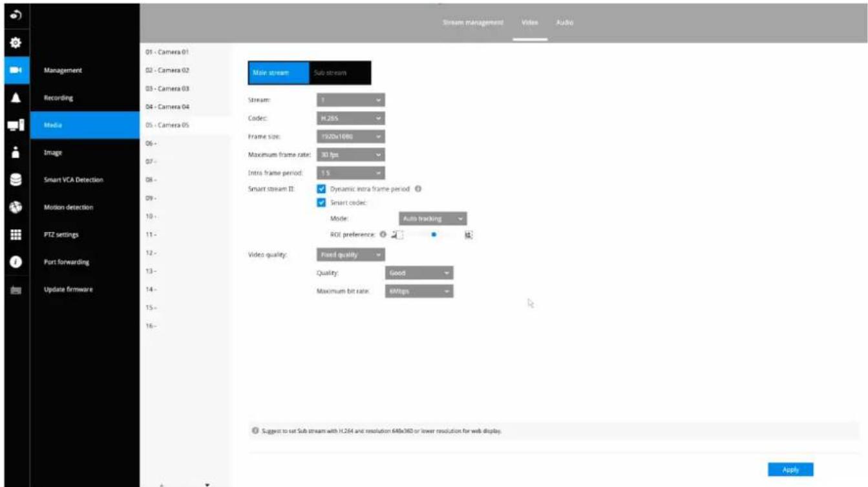
Task: Select empty channel 10 in camera list
Action: click(185, 216)
